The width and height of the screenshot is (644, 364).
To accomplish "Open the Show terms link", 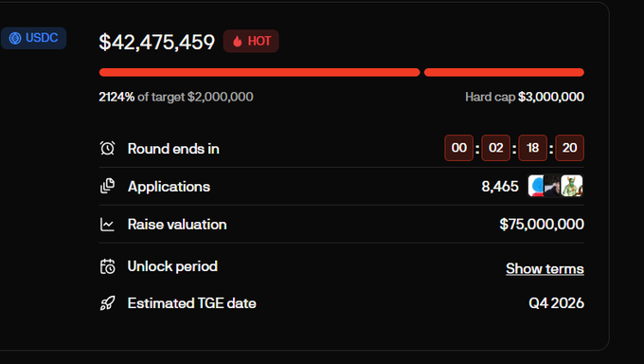I will 545,268.
